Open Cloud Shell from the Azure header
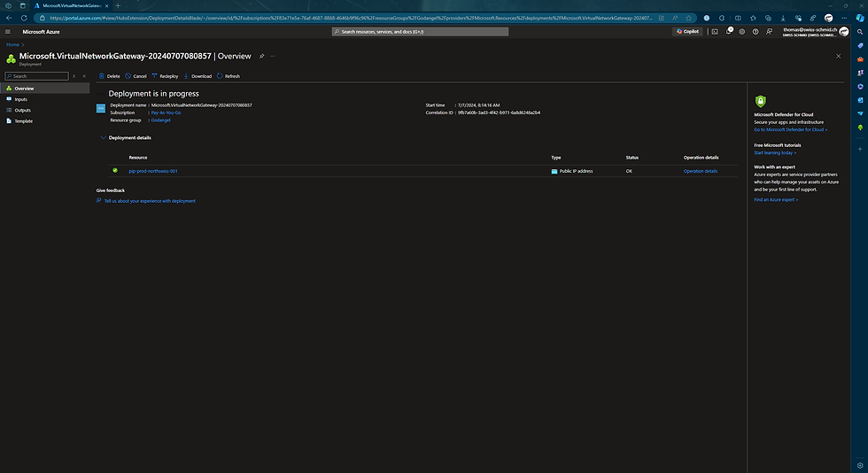The image size is (868, 473). (715, 32)
